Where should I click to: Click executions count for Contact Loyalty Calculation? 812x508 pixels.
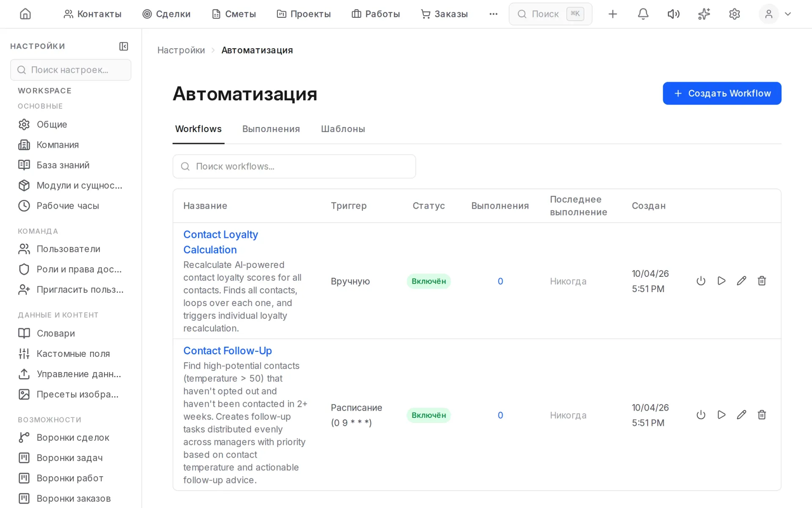tap(500, 281)
